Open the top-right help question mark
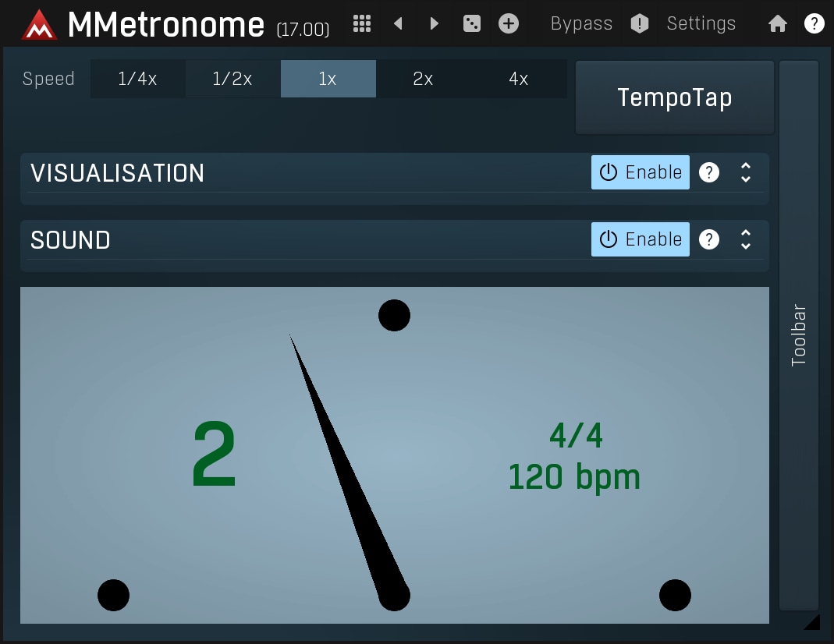This screenshot has width=834, height=644. tap(814, 23)
